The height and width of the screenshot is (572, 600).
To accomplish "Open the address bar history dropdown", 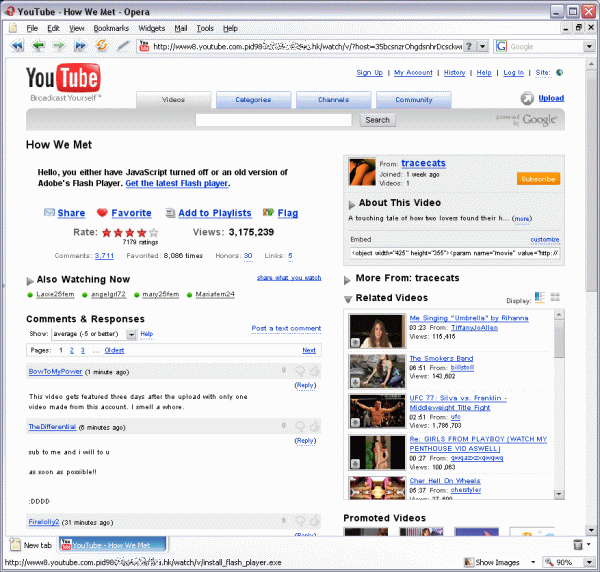I will pyautogui.click(x=483, y=46).
